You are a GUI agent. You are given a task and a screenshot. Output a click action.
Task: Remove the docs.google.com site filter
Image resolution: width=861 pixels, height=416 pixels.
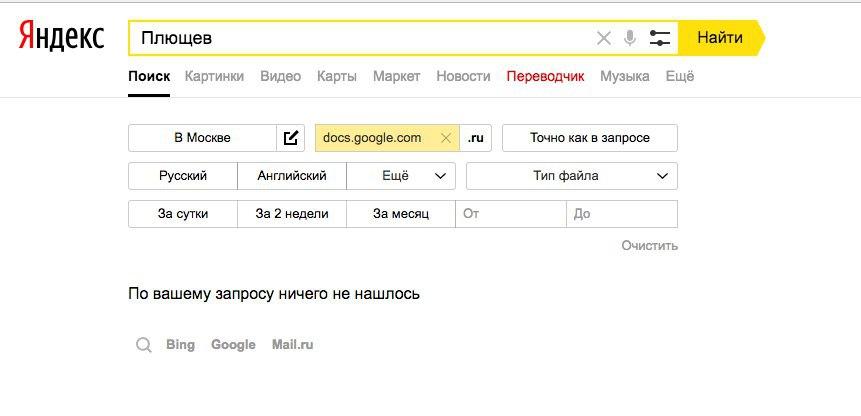click(x=446, y=138)
